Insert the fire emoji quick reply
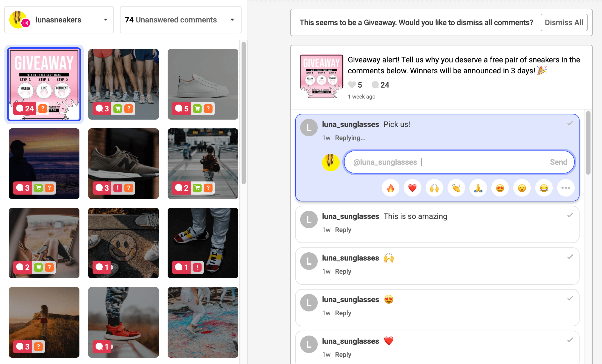This screenshot has height=364, width=602. [391, 188]
